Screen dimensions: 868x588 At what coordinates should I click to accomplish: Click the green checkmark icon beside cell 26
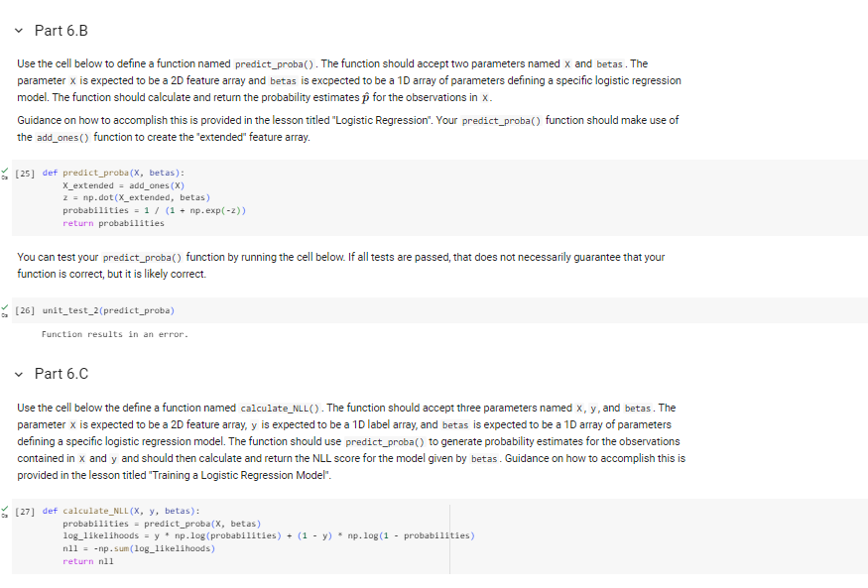pos(7,305)
